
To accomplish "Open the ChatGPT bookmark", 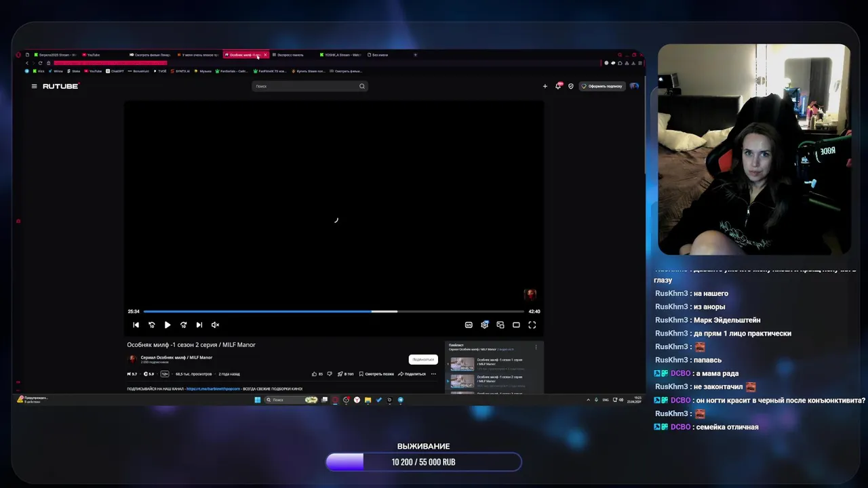I will (115, 71).
